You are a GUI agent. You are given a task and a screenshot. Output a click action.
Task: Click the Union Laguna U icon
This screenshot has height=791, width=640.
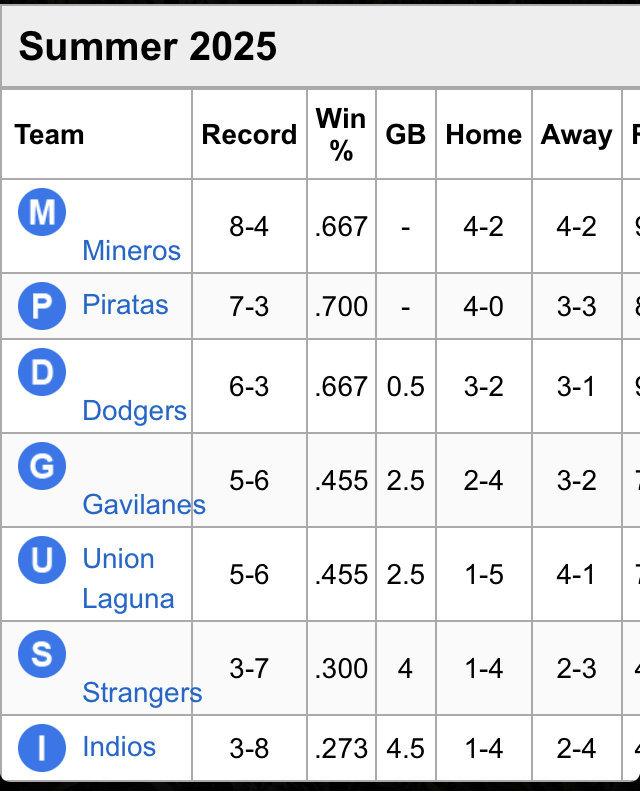click(42, 559)
